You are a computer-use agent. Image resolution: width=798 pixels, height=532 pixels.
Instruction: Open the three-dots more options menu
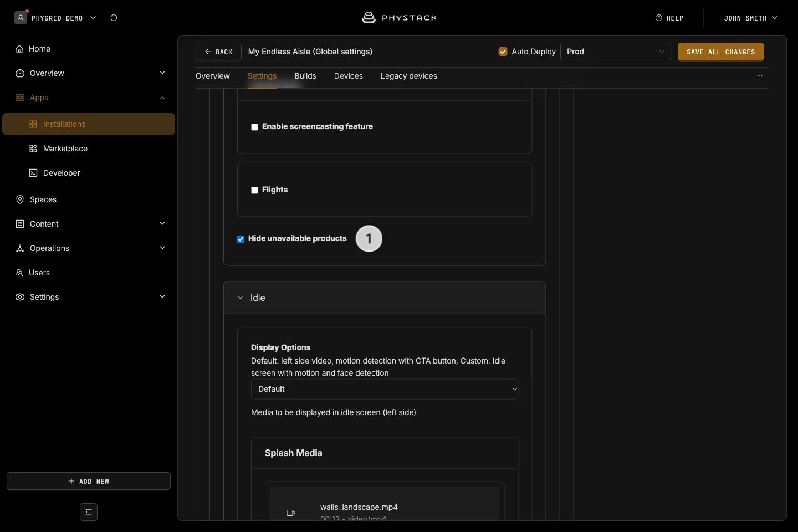(760, 76)
